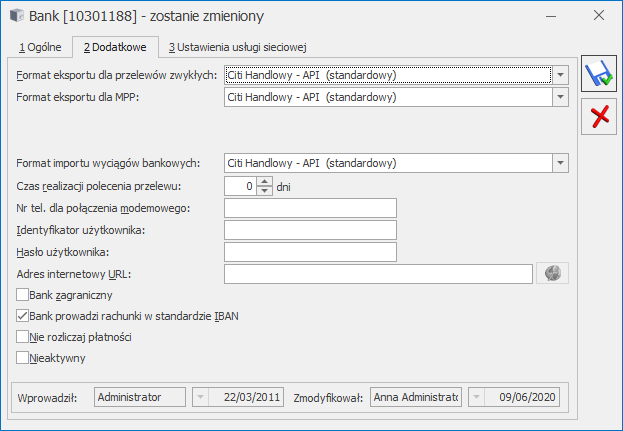Minimize the Bank window
Screen dimensions: 623x431
point(506,16)
